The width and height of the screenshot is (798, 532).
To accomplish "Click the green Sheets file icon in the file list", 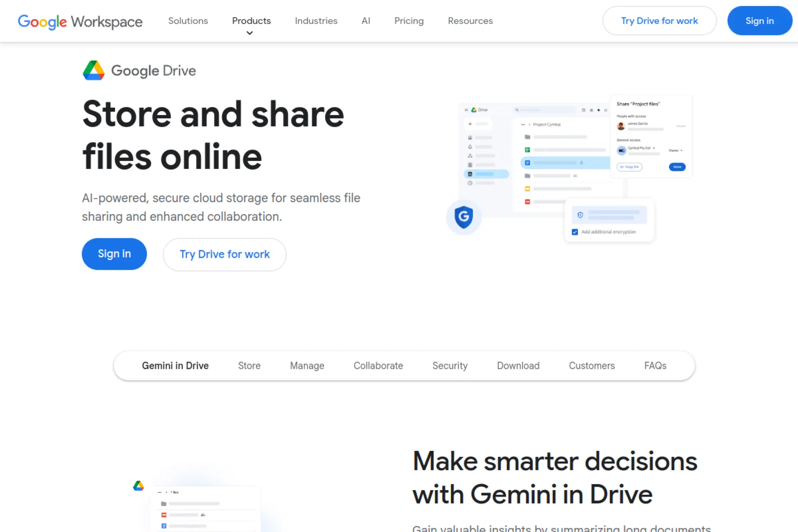I will [527, 150].
